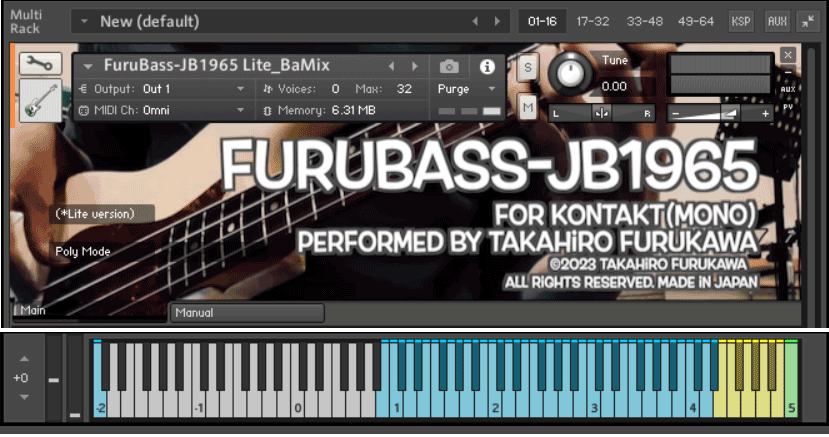Switch to rack page 17-32
The image size is (829, 437).
593,21
